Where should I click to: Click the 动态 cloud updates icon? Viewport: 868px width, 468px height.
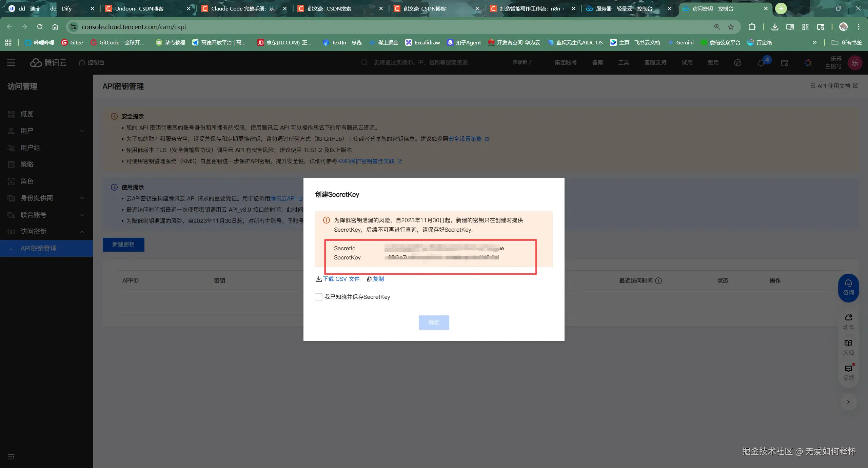pos(848,321)
